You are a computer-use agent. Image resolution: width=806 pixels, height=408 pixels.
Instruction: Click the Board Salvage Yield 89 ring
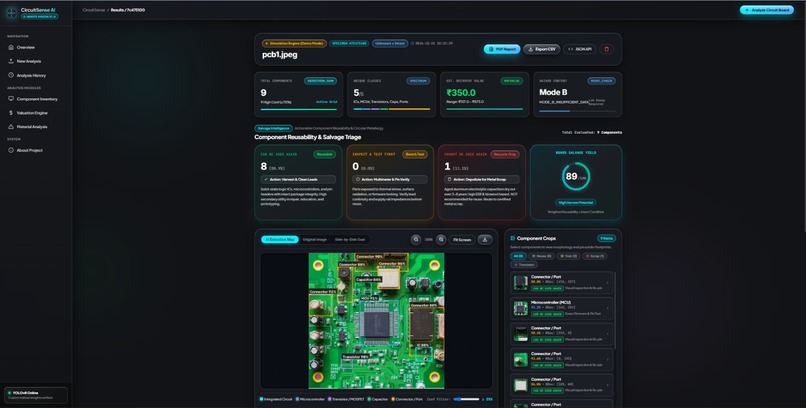(576, 176)
